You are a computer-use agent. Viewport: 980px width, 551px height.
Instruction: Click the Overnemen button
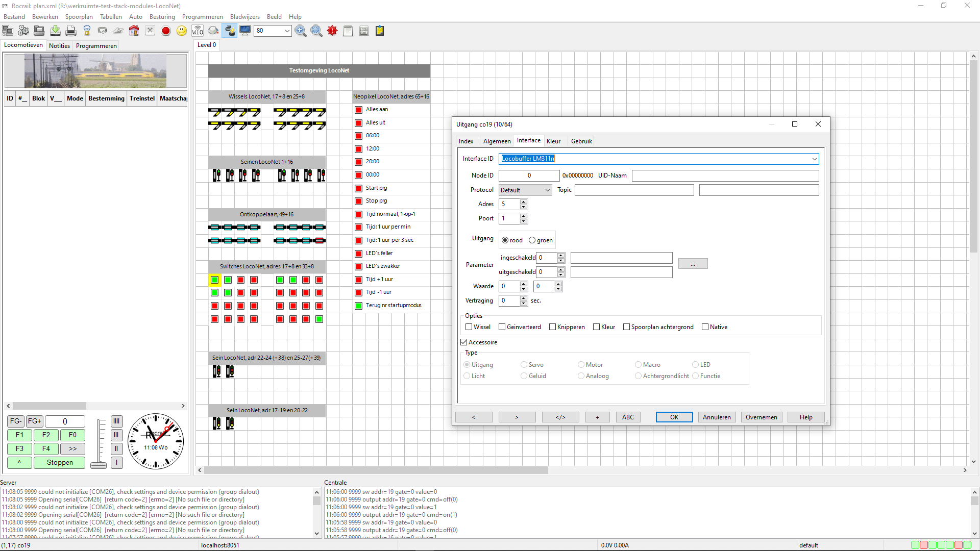coord(761,417)
